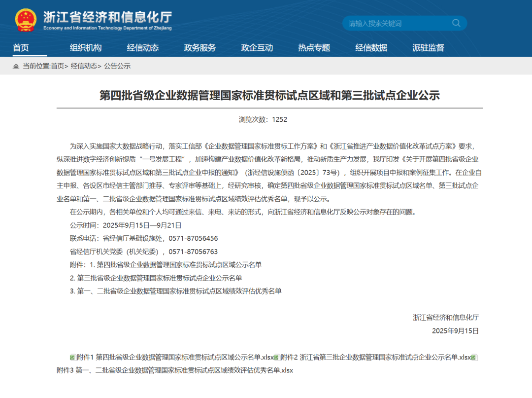Download 附件3 试点区域绩效评估优秀名单.xlsx

[175, 370]
